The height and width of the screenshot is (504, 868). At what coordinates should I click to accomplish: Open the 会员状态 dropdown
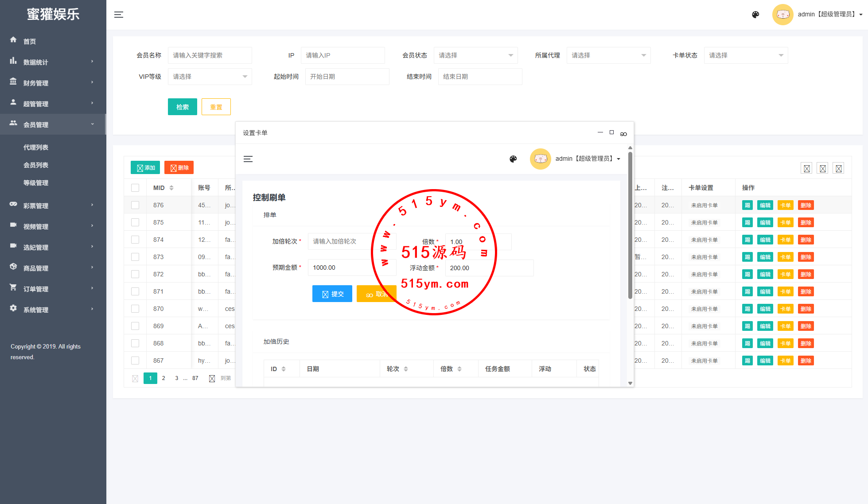475,55
